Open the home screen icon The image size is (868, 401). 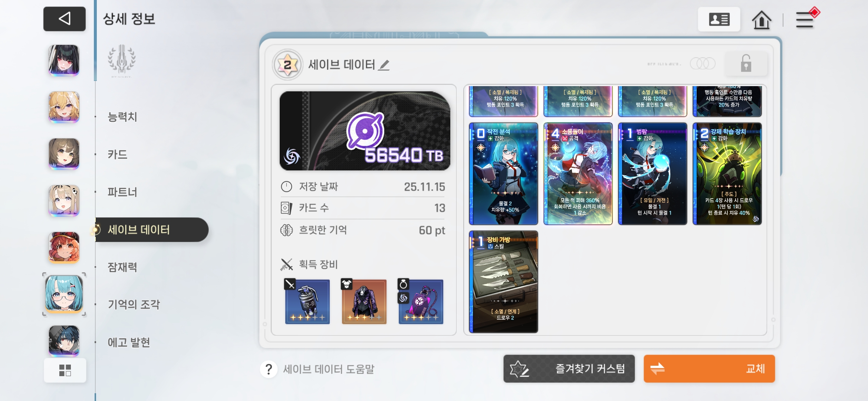(761, 20)
